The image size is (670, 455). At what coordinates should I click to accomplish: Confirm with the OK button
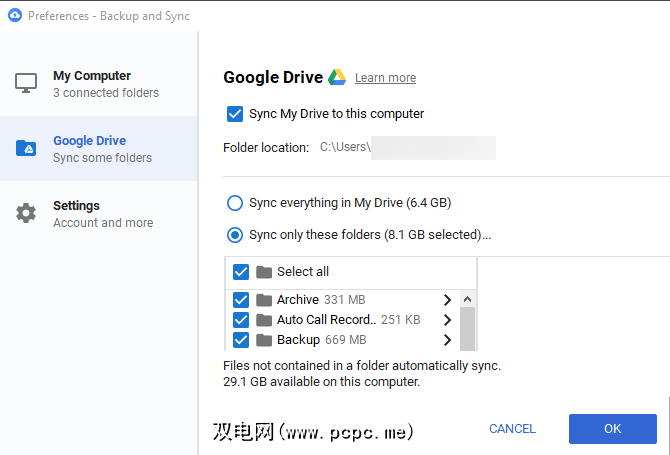click(x=612, y=429)
